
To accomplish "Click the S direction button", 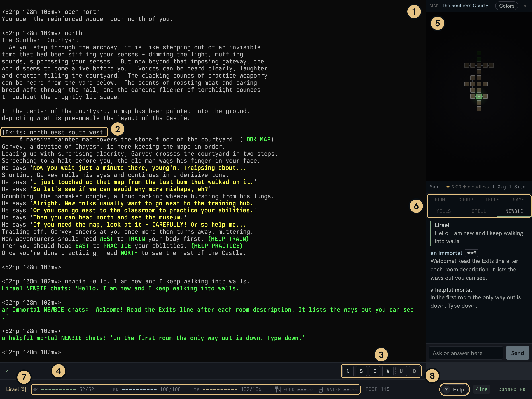I will 361,371.
